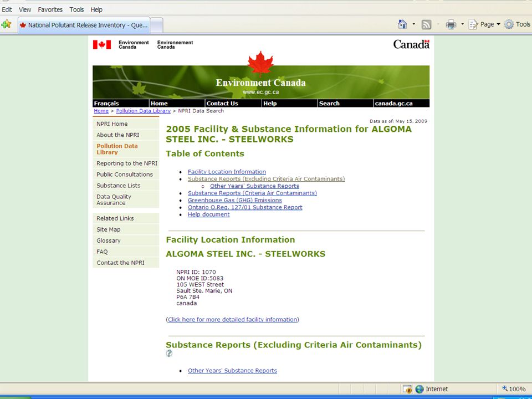Select the National Pollutant Release Inventory tab

click(84, 25)
